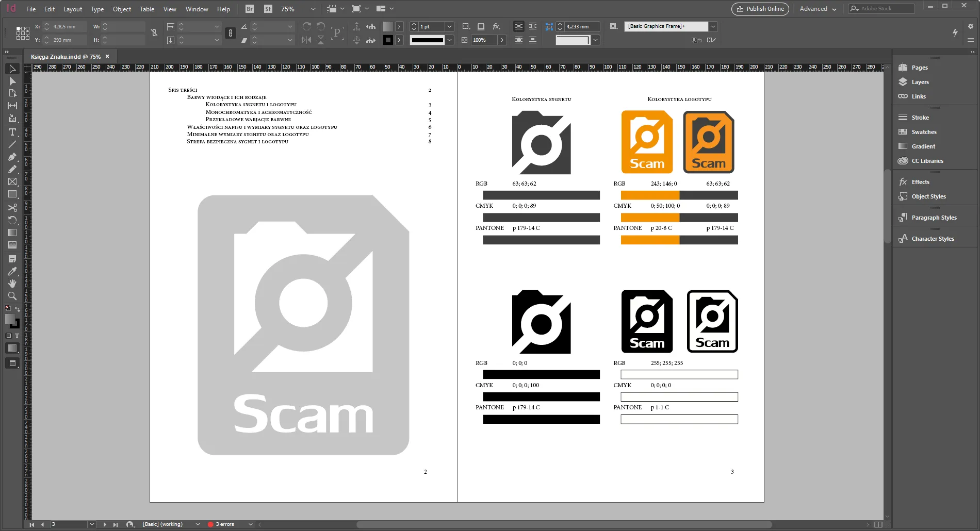
Task: Open the zoom level dropdown at 75%
Action: pos(313,9)
